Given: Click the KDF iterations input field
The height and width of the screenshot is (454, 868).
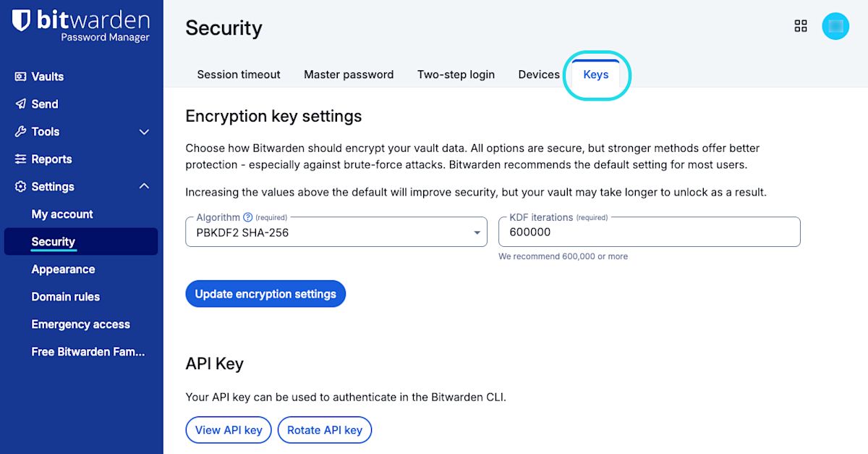Looking at the screenshot, I should tap(649, 232).
